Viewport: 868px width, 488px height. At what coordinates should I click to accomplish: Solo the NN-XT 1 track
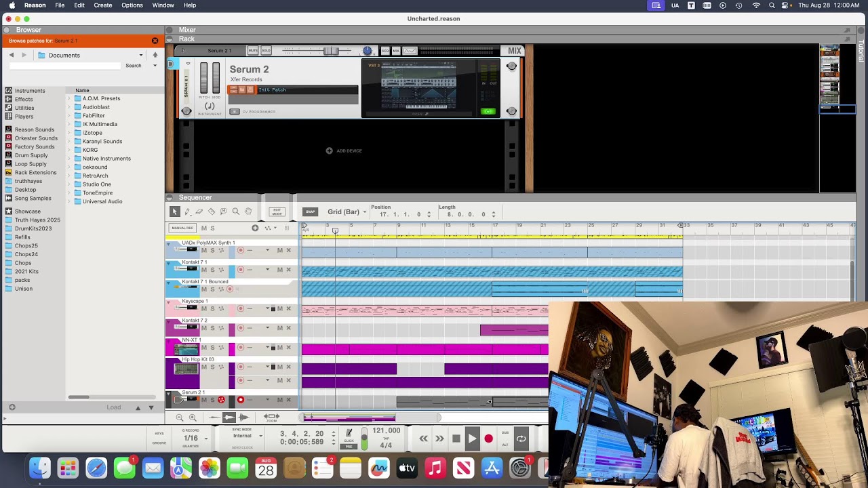tap(212, 348)
